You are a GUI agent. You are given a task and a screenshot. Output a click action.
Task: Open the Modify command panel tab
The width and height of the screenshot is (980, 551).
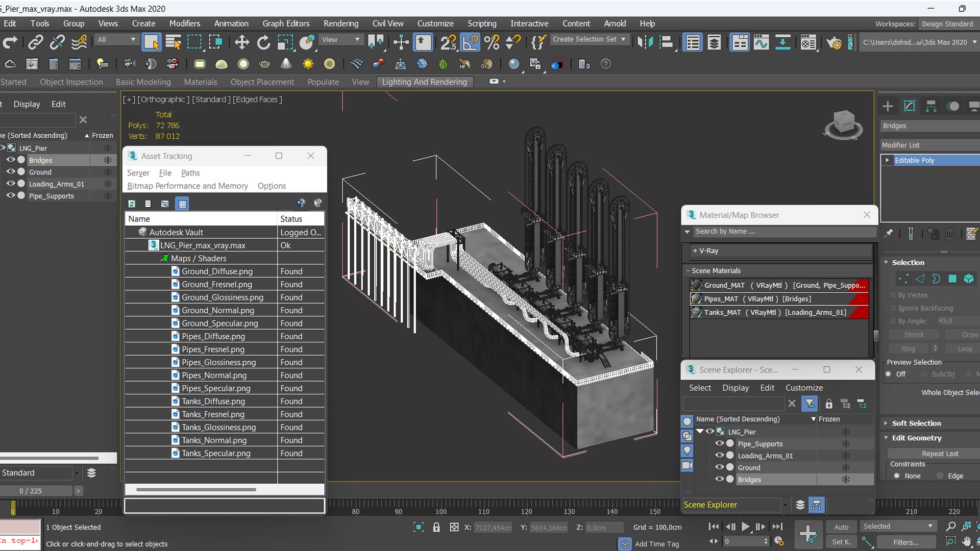pyautogui.click(x=910, y=106)
